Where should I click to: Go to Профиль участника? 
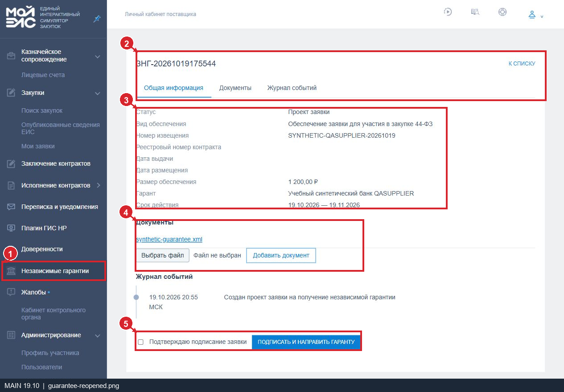50,353
